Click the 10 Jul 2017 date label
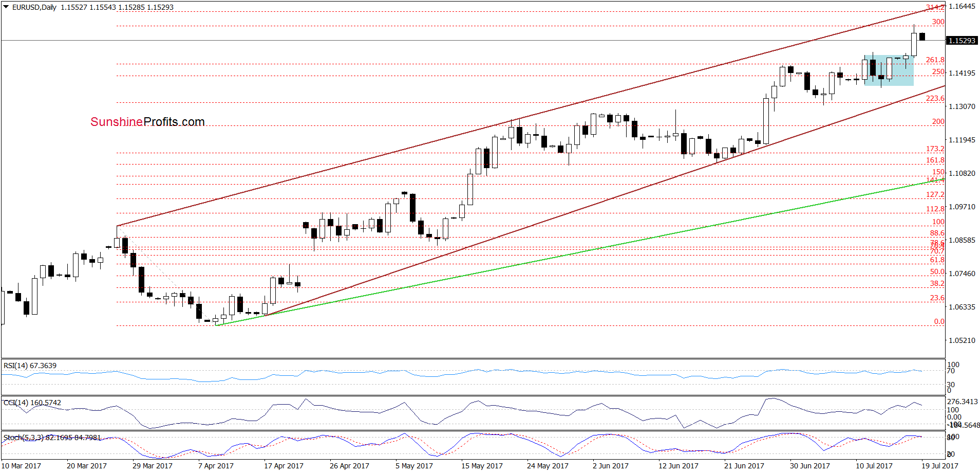The image size is (980, 473). 874,466
